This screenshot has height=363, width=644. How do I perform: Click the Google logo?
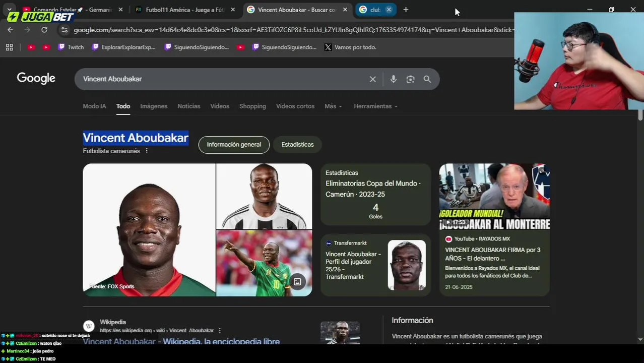[x=36, y=78]
